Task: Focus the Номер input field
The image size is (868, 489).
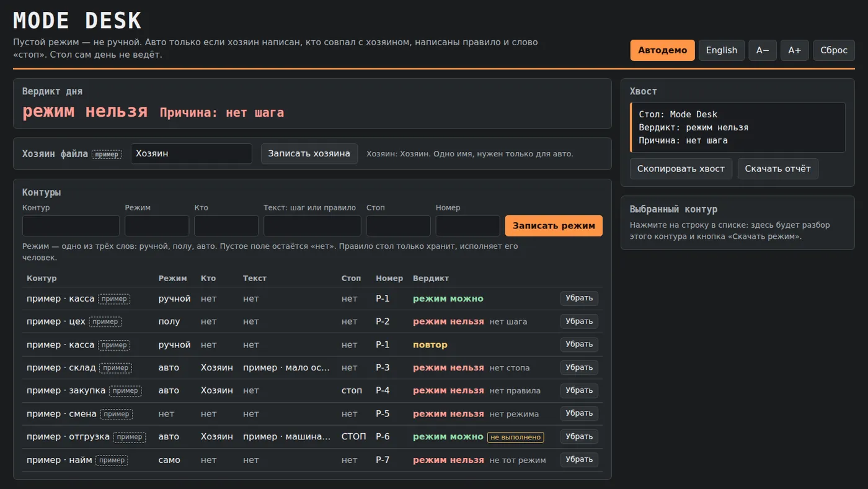Action: 468,226
